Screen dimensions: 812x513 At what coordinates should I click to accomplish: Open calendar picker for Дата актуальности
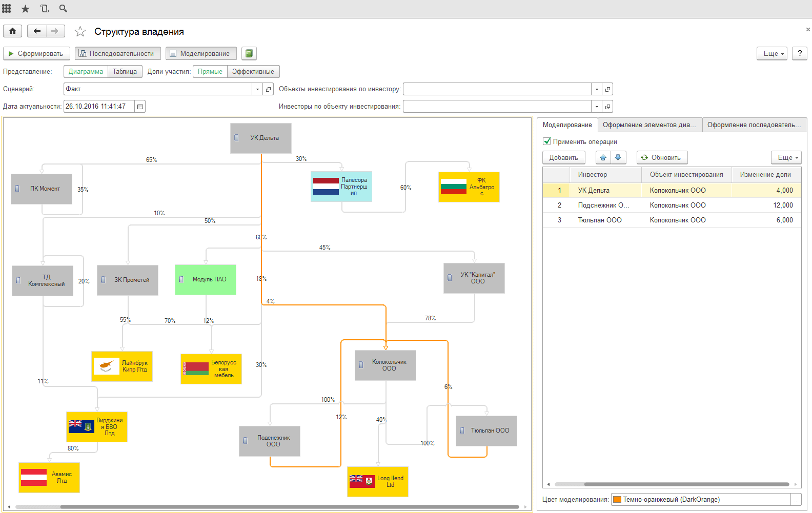coord(140,107)
